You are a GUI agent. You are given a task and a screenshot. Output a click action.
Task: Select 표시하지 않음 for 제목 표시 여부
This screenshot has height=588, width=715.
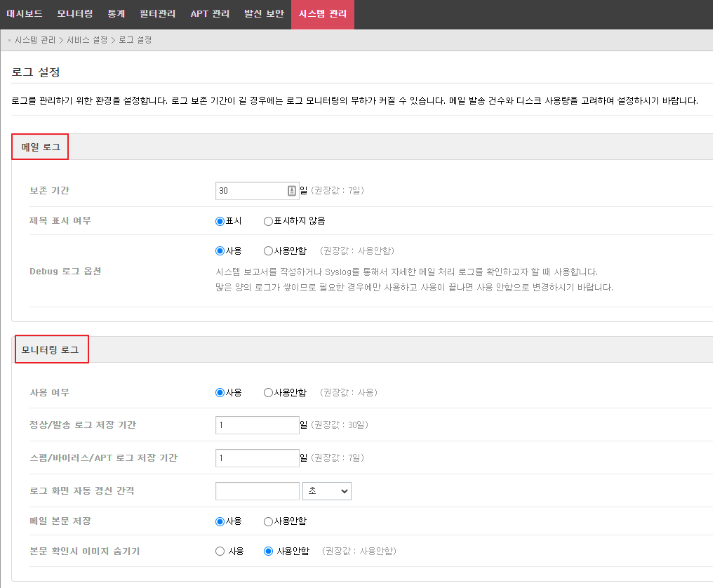(268, 221)
